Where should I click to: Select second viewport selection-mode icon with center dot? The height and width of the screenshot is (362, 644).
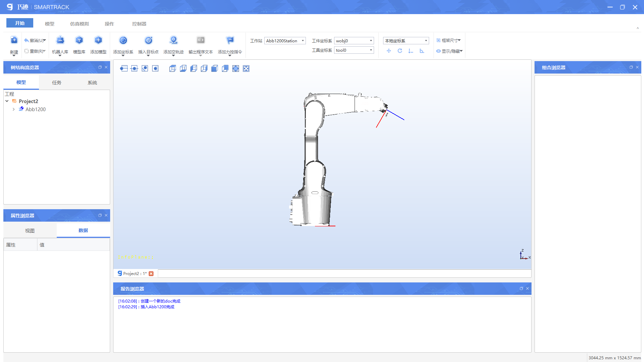(x=134, y=69)
